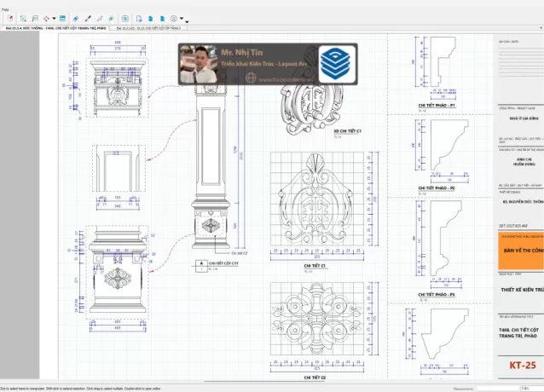Screen dimensions: 544x392
Task: Select the 'KT-25' sheet number
Action: pyautogui.click(x=523, y=366)
